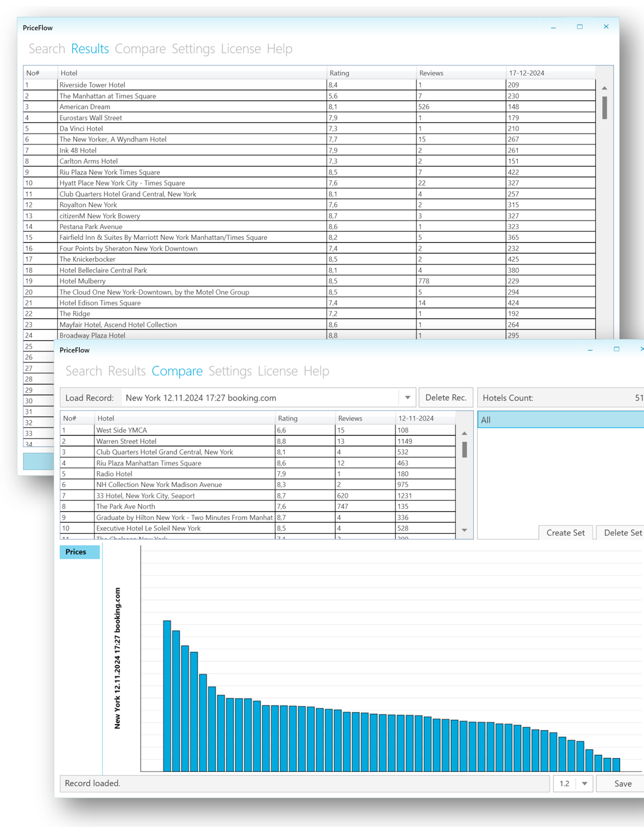The height and width of the screenshot is (827, 644).
Task: Select Carlton Arms Hotel row
Action: point(309,161)
